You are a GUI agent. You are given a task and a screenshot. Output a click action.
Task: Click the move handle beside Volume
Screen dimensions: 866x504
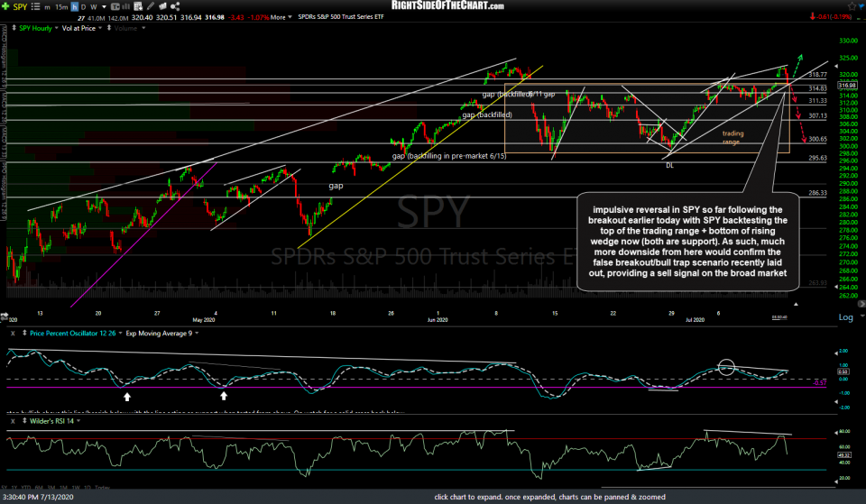109,28
